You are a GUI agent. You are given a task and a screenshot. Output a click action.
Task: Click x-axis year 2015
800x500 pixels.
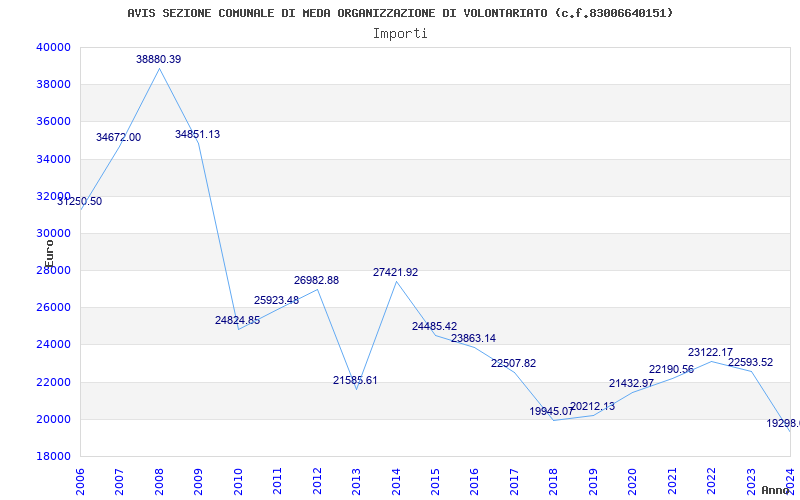pos(435,481)
